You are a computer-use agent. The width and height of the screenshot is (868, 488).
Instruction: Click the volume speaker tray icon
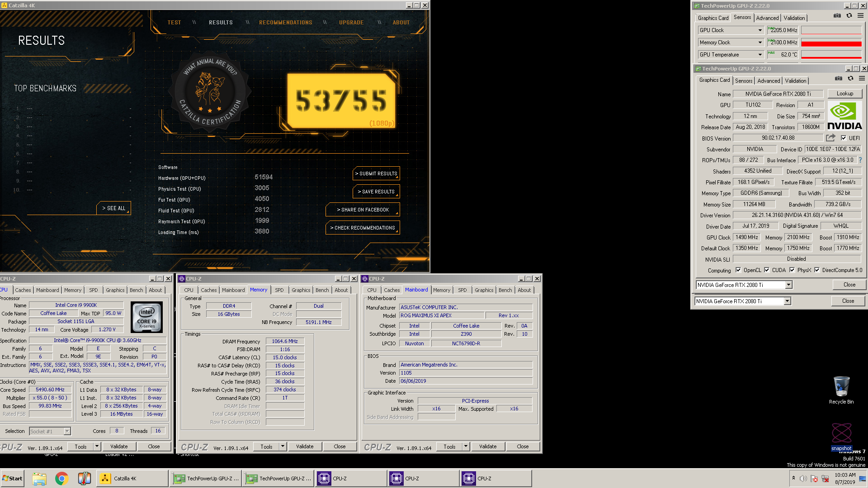pyautogui.click(x=803, y=479)
